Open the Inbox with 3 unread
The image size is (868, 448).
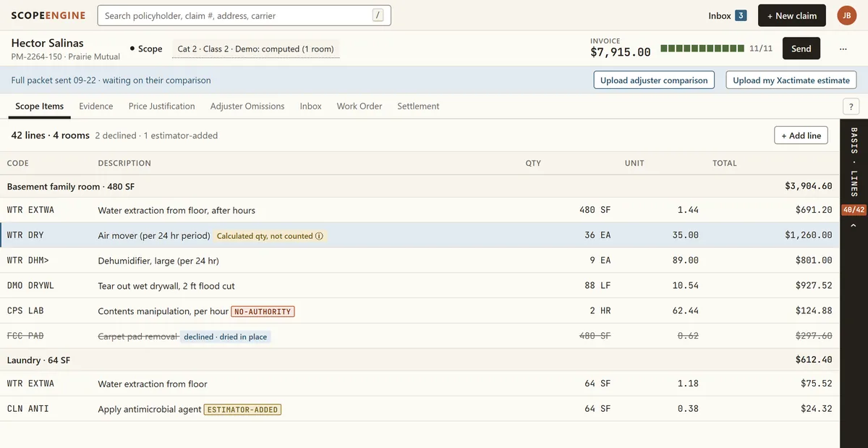[x=727, y=15]
